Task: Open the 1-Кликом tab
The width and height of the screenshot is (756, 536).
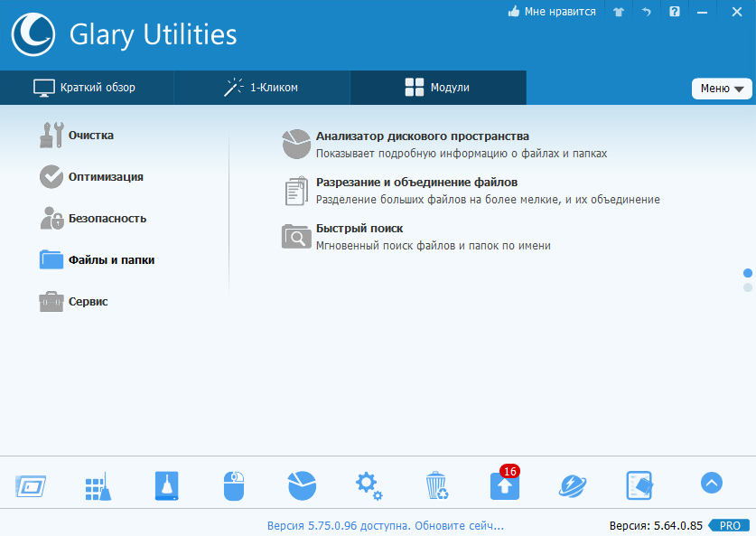Action: tap(261, 88)
